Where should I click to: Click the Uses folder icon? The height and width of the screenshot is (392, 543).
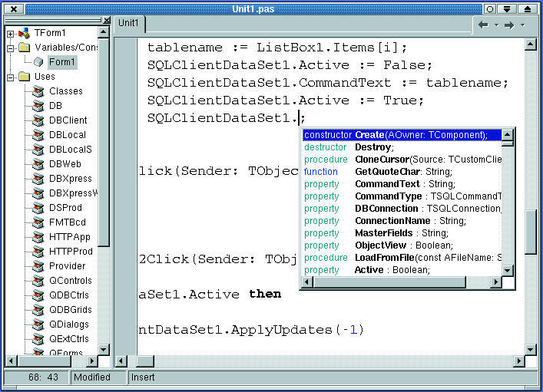pyautogui.click(x=25, y=77)
